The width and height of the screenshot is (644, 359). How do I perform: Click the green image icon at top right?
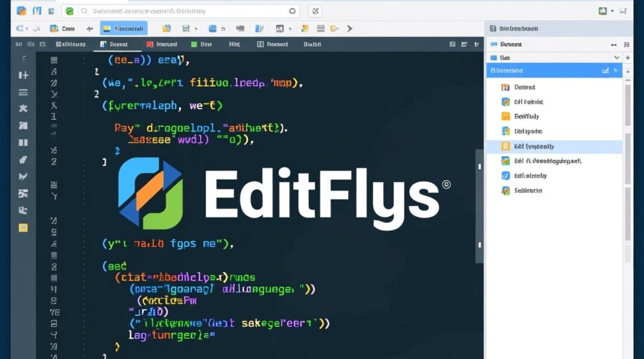click(x=603, y=11)
